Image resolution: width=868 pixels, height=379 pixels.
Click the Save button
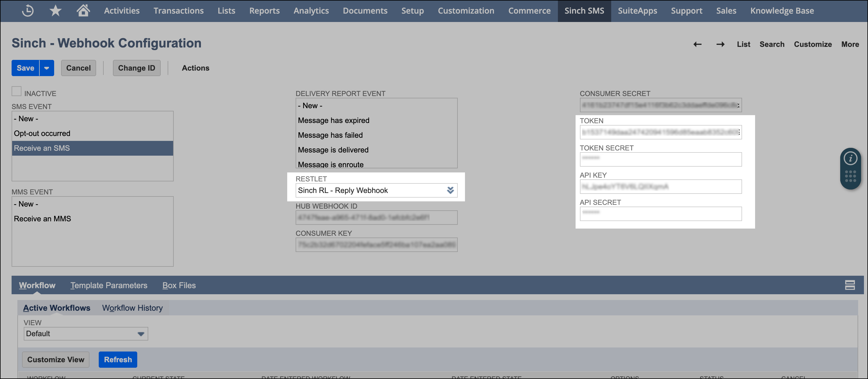(x=25, y=68)
